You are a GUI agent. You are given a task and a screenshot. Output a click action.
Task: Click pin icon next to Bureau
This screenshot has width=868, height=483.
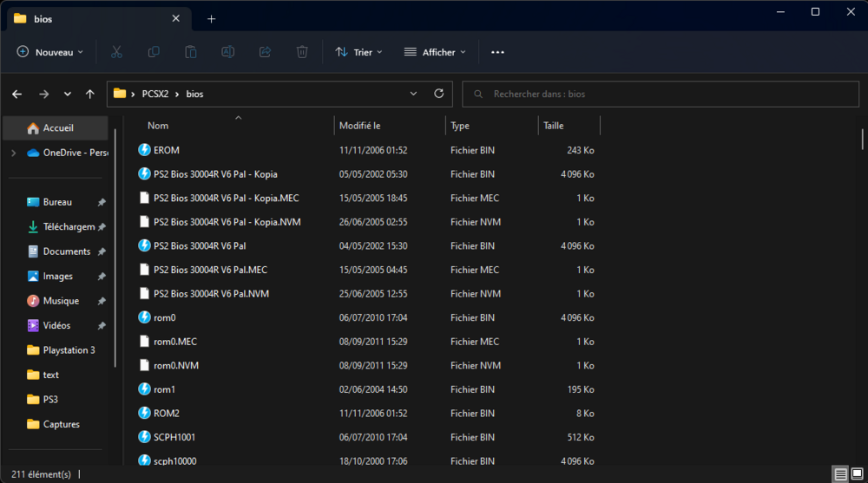pos(102,203)
